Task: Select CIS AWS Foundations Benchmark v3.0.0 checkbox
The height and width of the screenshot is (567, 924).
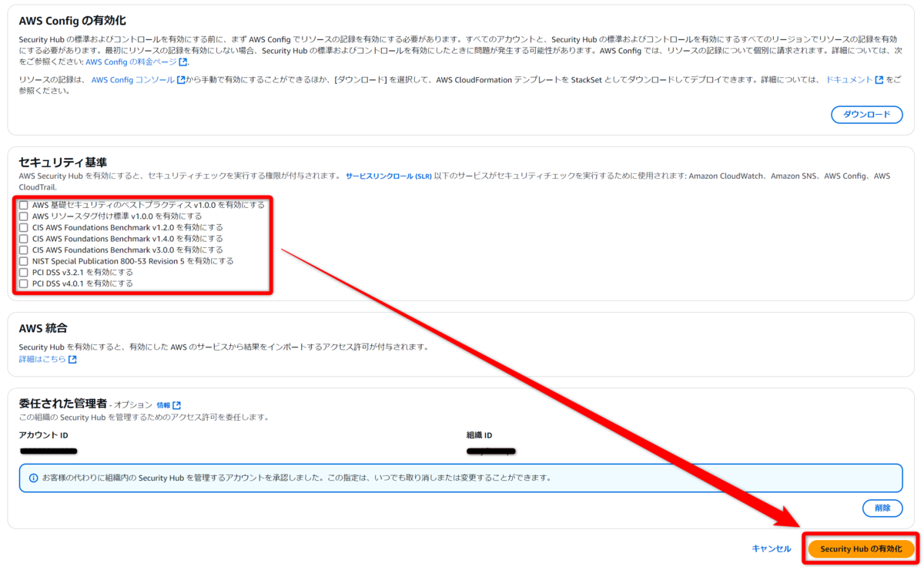Action: (x=24, y=250)
